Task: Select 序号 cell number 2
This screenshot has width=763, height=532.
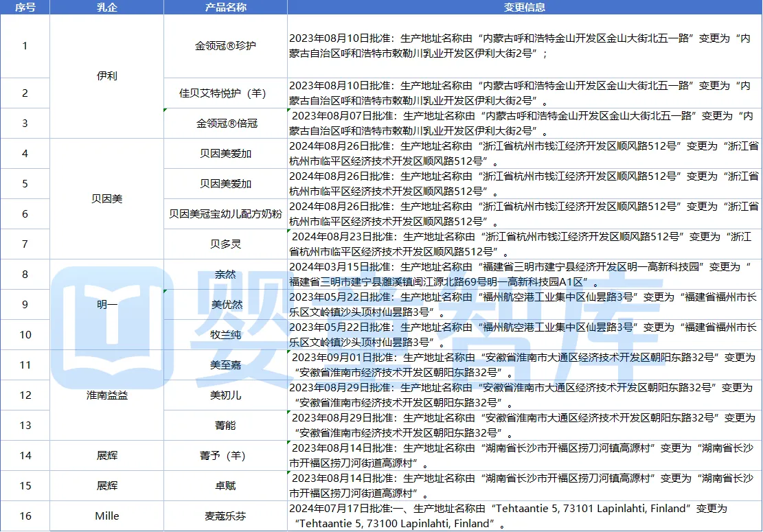Action: coord(25,93)
